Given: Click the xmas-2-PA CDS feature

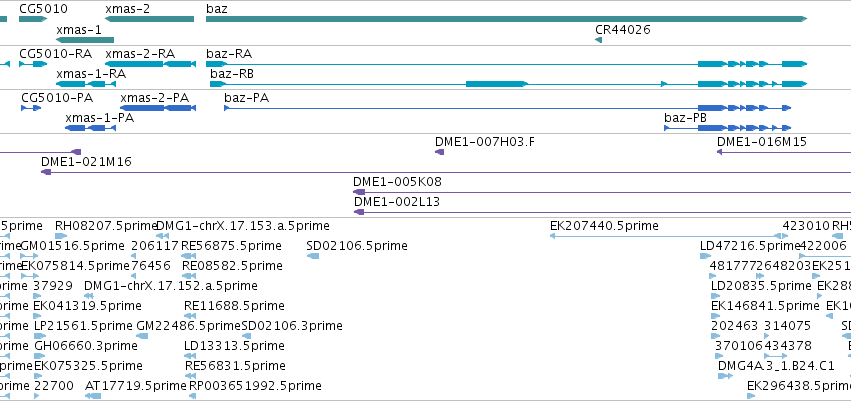Looking at the screenshot, I should [x=158, y=108].
